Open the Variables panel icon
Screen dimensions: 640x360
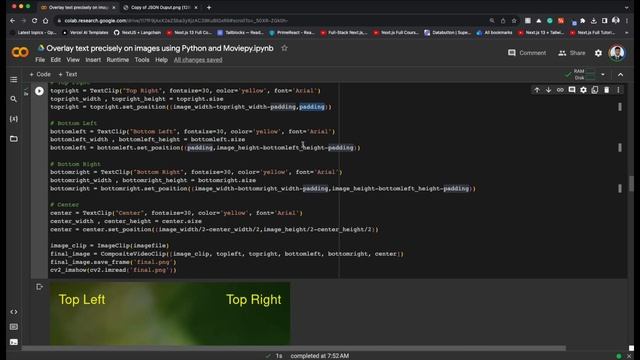(13, 119)
